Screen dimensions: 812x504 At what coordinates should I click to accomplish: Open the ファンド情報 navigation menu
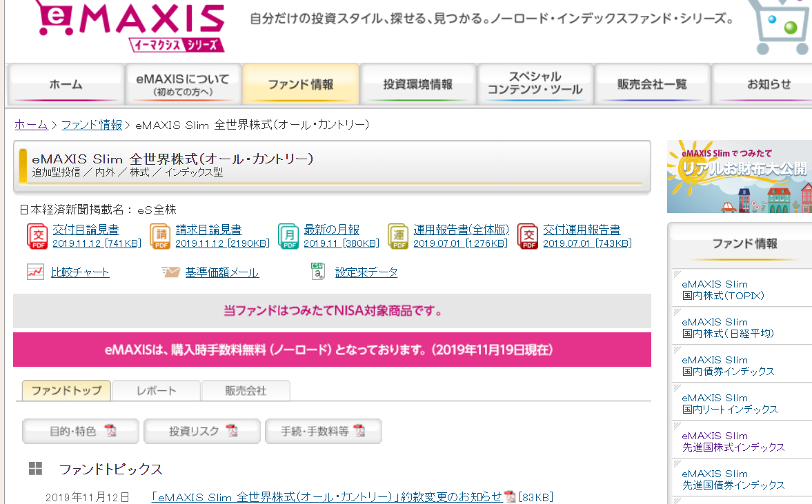(x=301, y=85)
